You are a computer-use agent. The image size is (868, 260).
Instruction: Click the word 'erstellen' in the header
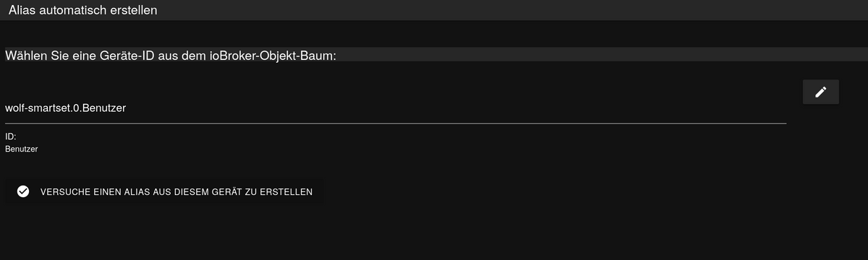pos(133,10)
